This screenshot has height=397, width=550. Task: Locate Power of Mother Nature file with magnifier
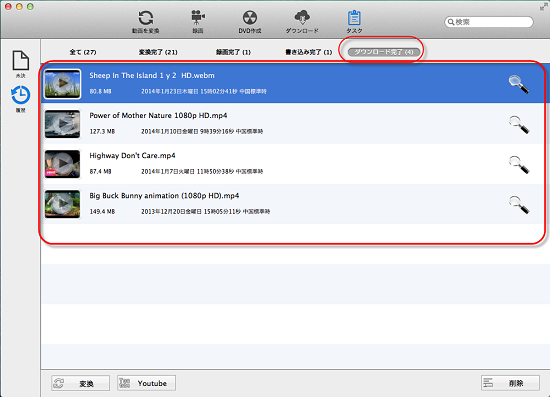point(519,125)
